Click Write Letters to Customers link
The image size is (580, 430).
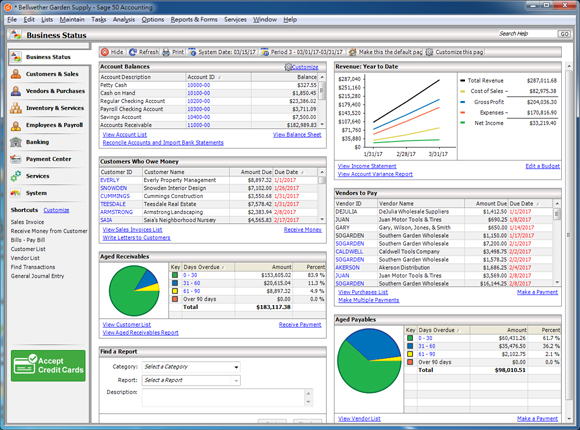136,238
